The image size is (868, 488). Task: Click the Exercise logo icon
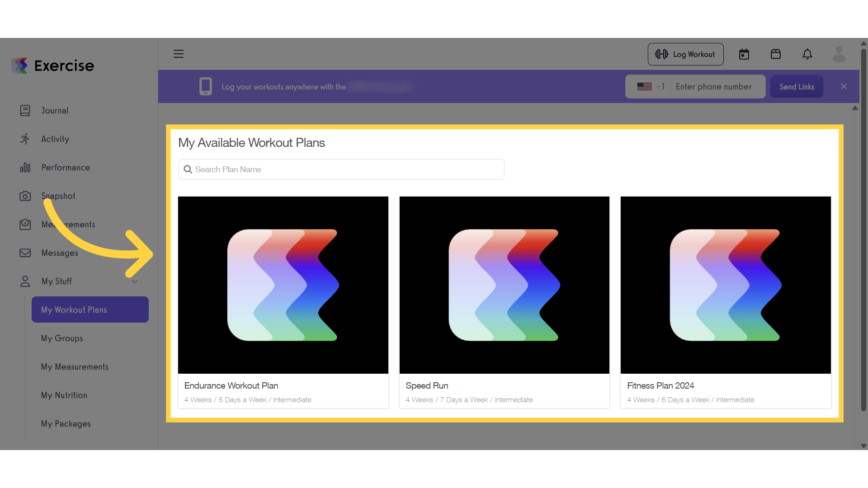point(19,66)
